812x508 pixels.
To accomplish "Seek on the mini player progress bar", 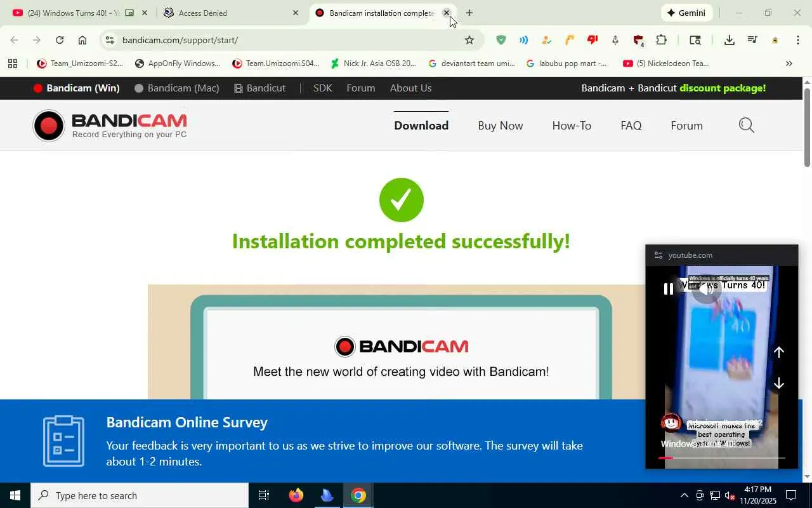I will point(721,457).
